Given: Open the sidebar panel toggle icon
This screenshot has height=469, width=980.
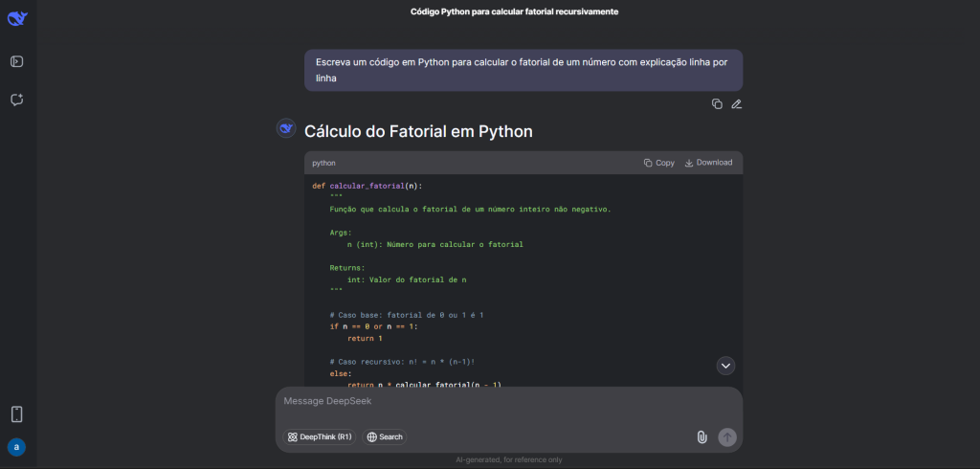Looking at the screenshot, I should [17, 61].
